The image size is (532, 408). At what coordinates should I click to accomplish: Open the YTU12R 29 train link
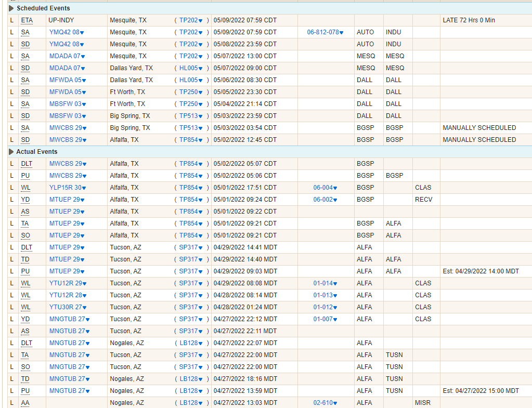[x=66, y=283]
